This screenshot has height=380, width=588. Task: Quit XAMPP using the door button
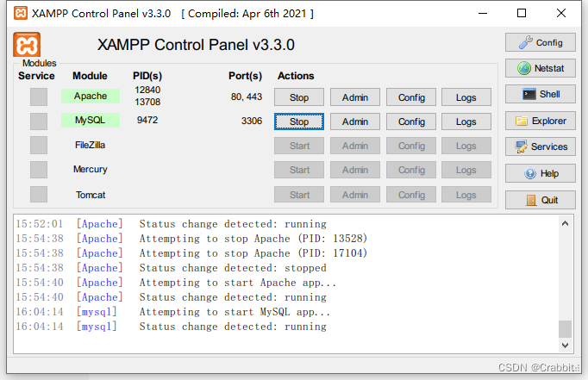tap(540, 200)
